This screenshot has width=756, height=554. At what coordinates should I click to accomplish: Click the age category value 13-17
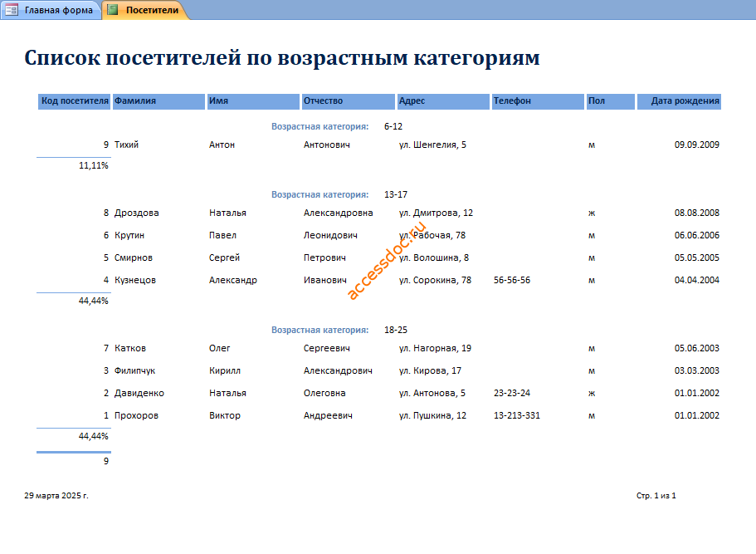pyautogui.click(x=396, y=194)
